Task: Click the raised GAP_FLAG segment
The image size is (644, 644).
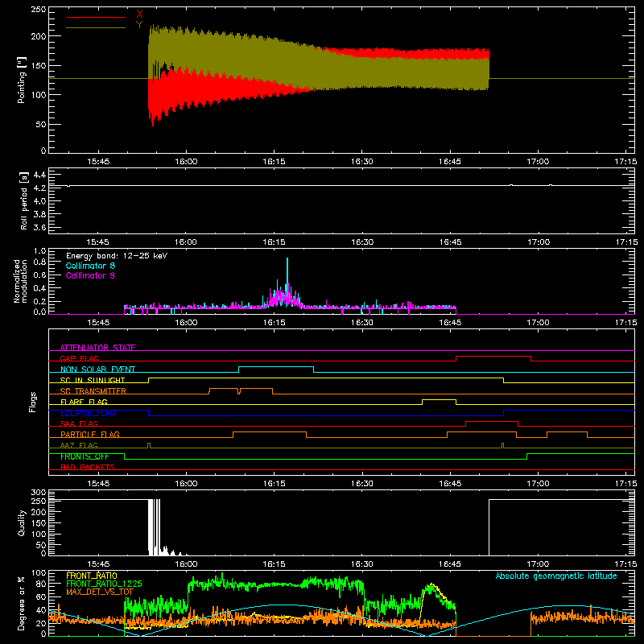Action: click(493, 356)
